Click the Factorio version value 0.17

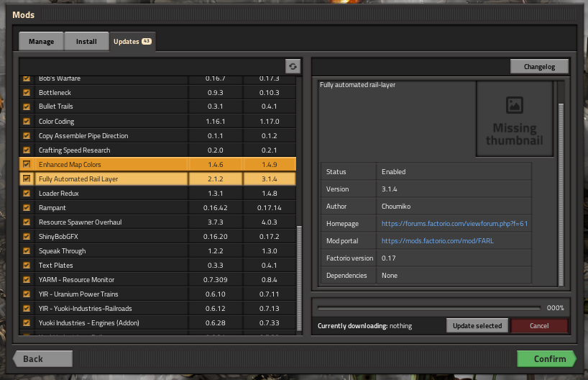(388, 258)
